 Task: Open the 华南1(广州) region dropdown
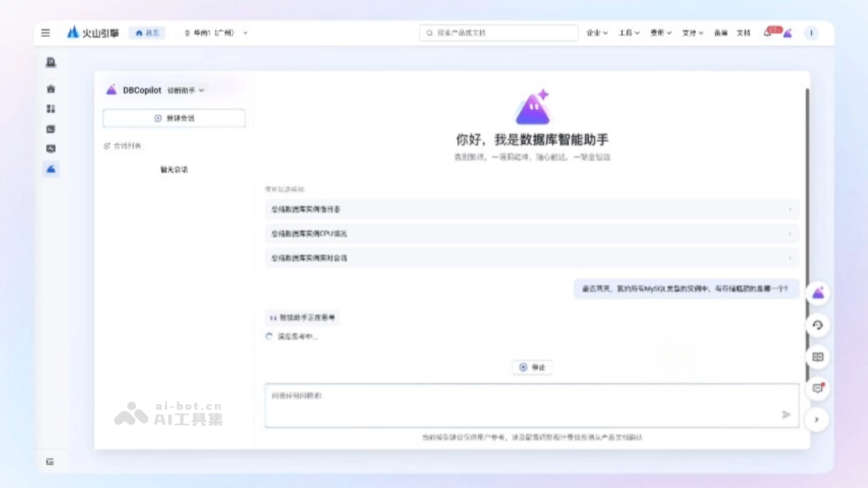216,32
